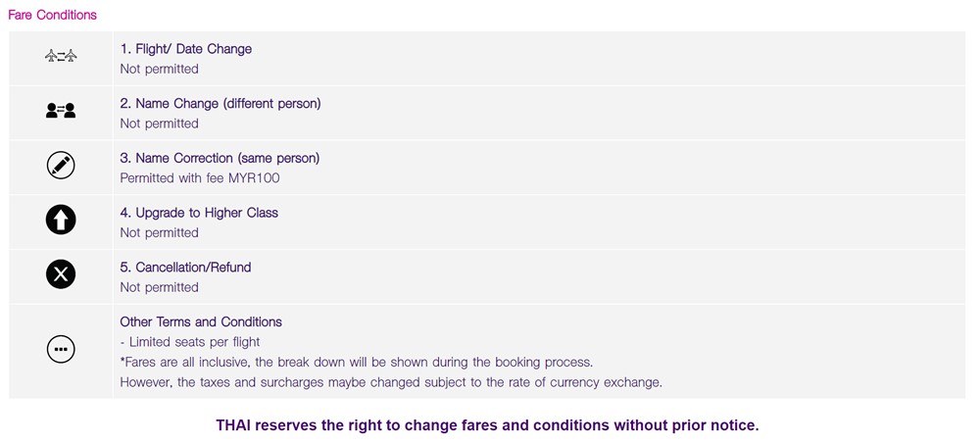Viewport: 980px width, 444px height.
Task: Click 'Not permitted' under Cancellation/Refund
Action: click(160, 287)
